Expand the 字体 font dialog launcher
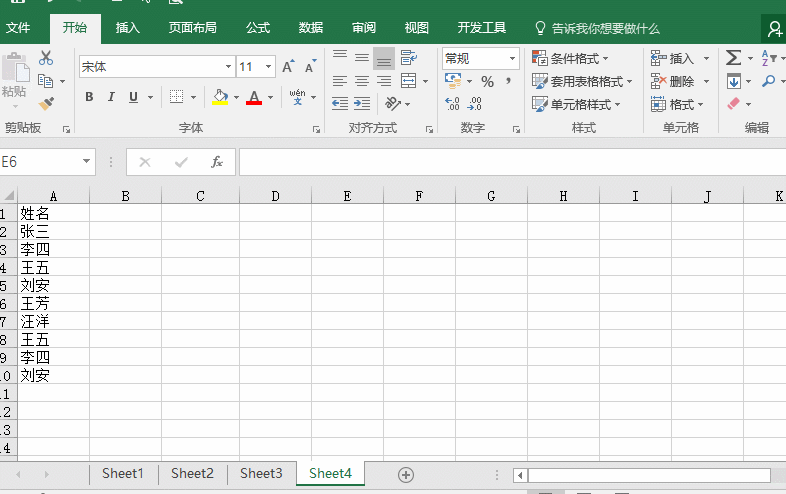This screenshot has width=786, height=494. pyautogui.click(x=316, y=129)
